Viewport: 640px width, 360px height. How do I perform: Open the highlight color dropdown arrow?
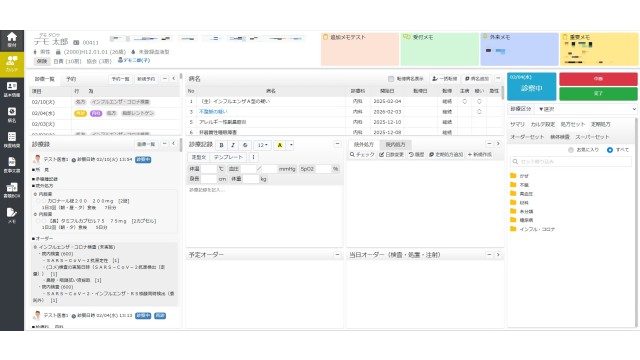[291, 145]
